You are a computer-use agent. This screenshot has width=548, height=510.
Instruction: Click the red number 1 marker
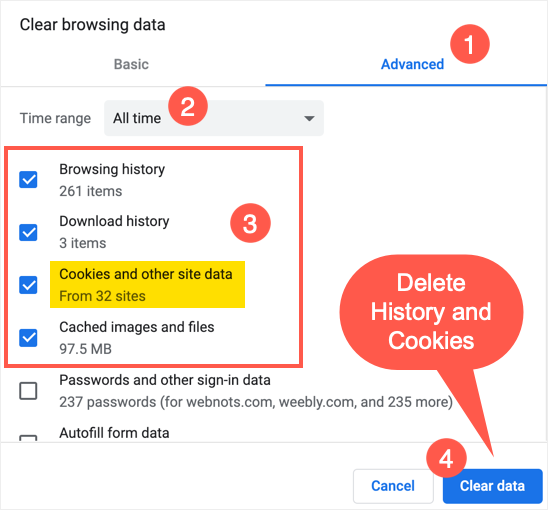click(470, 44)
